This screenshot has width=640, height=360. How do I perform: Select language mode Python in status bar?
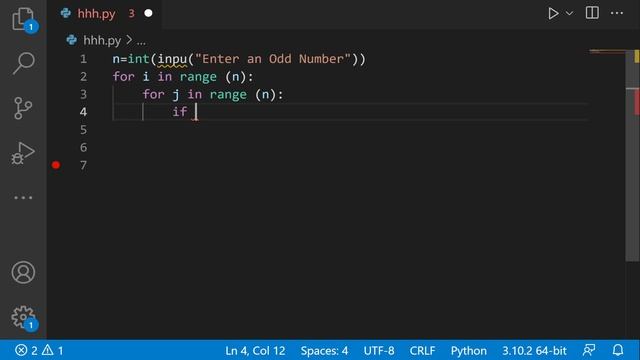click(469, 351)
